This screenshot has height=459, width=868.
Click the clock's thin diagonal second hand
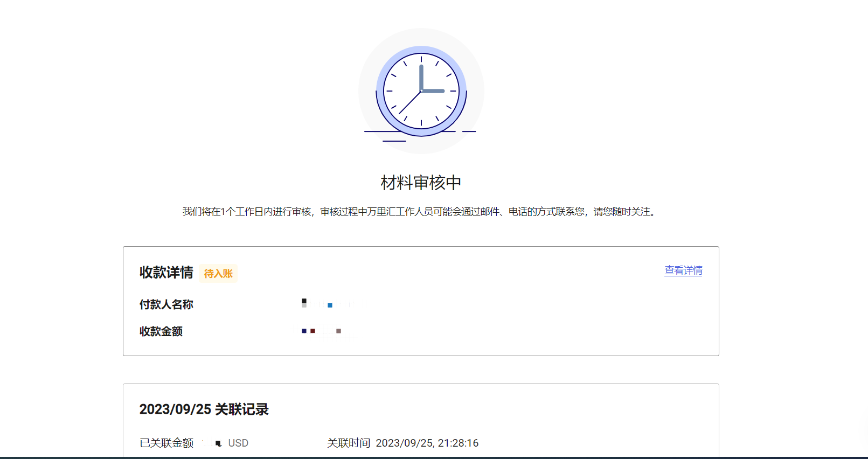tap(409, 103)
